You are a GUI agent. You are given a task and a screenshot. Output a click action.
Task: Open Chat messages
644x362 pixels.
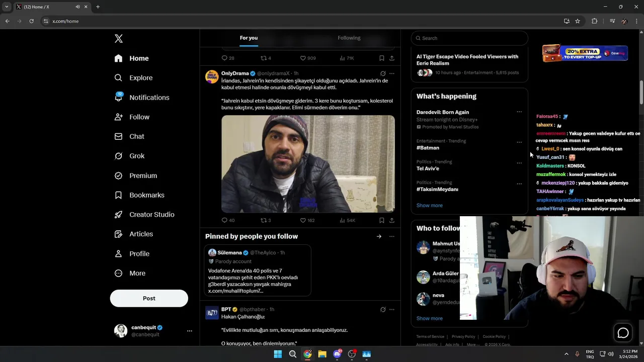coord(129,136)
